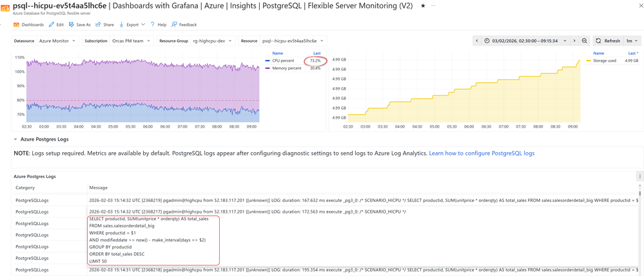Open the Share option

click(x=104, y=25)
